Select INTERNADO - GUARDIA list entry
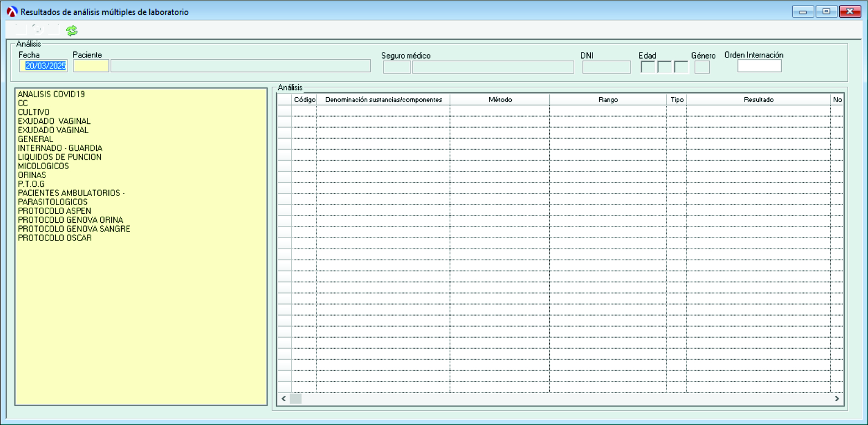Screen dimensions: 868x425 tap(60, 148)
